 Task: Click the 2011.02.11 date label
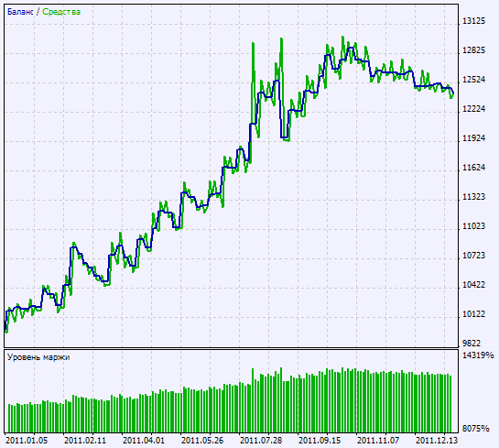pyautogui.click(x=85, y=441)
